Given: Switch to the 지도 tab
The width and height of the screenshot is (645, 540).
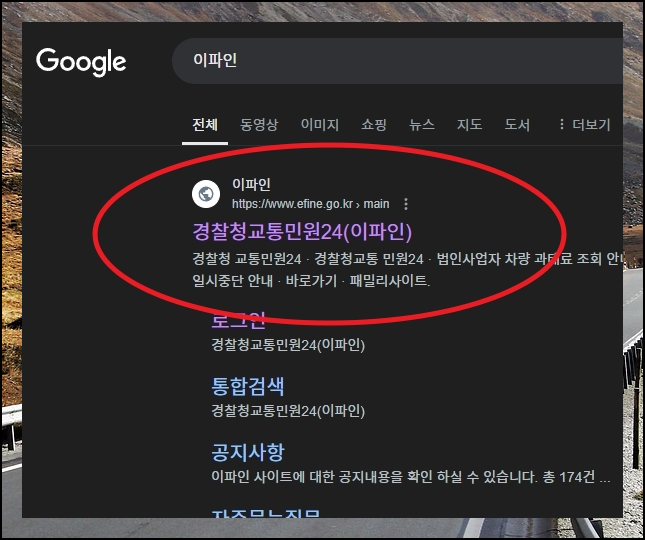Looking at the screenshot, I should tap(469, 125).
